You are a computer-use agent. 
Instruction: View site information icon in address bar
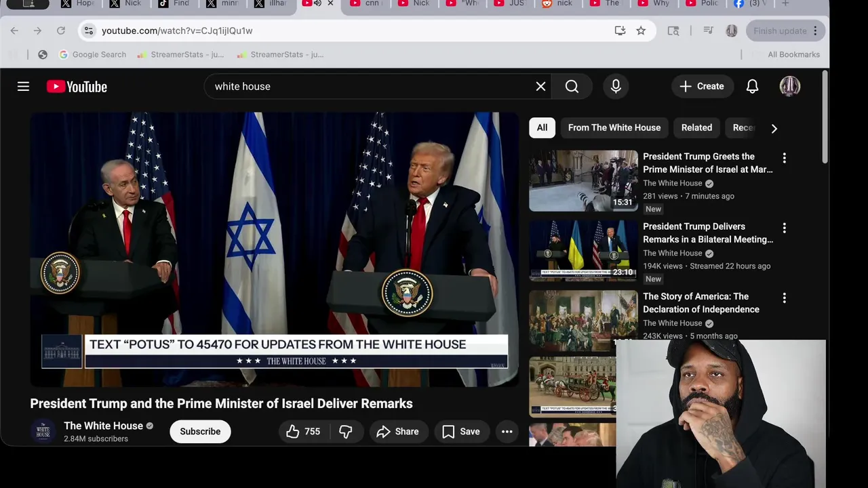pos(87,30)
